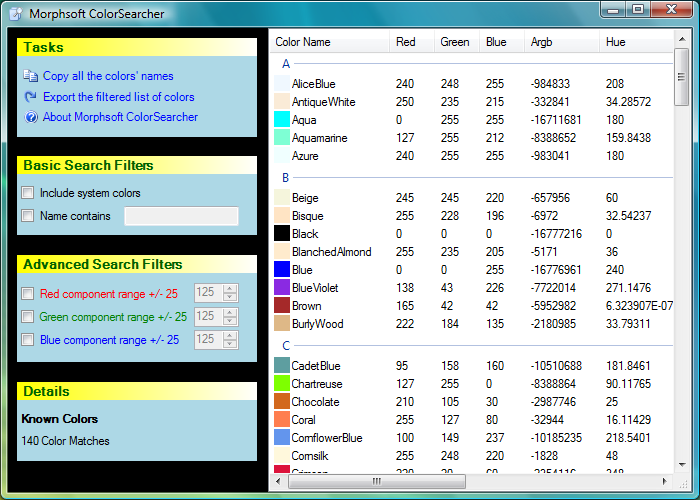Click the horizontal scrollbar thumb
Viewport: 700px width, 500px height.
[377, 481]
